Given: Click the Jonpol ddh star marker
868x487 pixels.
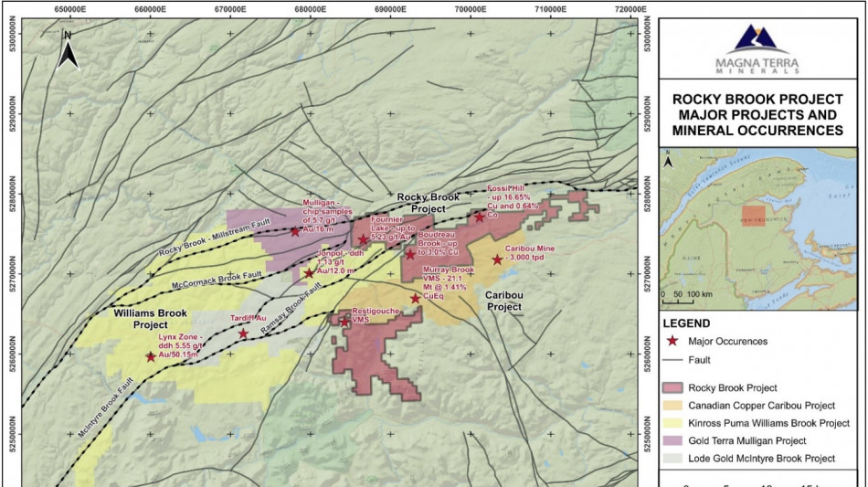Looking at the screenshot, I should (x=309, y=272).
